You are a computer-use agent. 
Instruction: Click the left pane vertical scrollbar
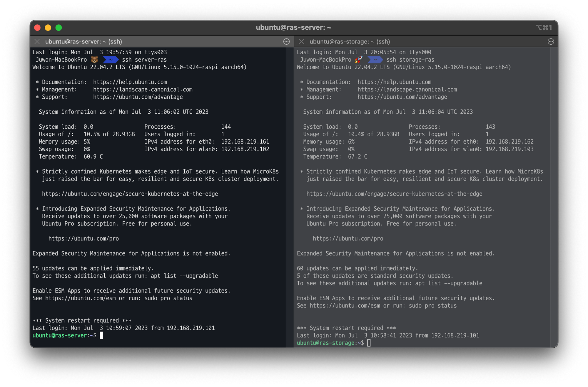coord(290,197)
